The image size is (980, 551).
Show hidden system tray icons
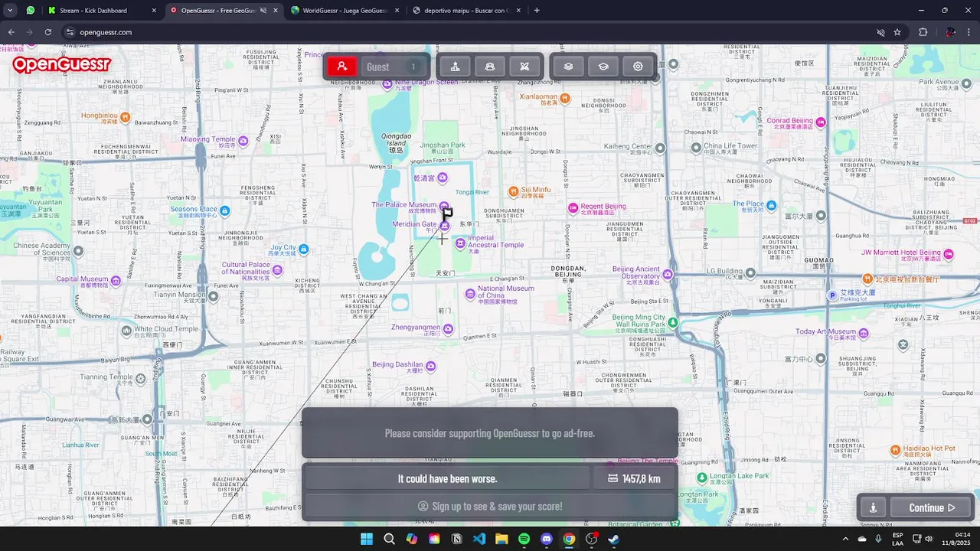click(x=846, y=539)
